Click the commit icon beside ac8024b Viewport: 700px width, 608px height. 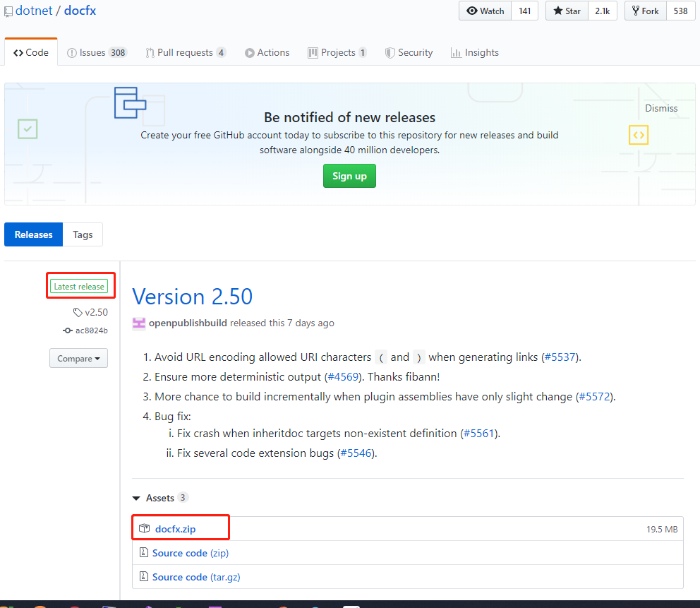point(68,330)
